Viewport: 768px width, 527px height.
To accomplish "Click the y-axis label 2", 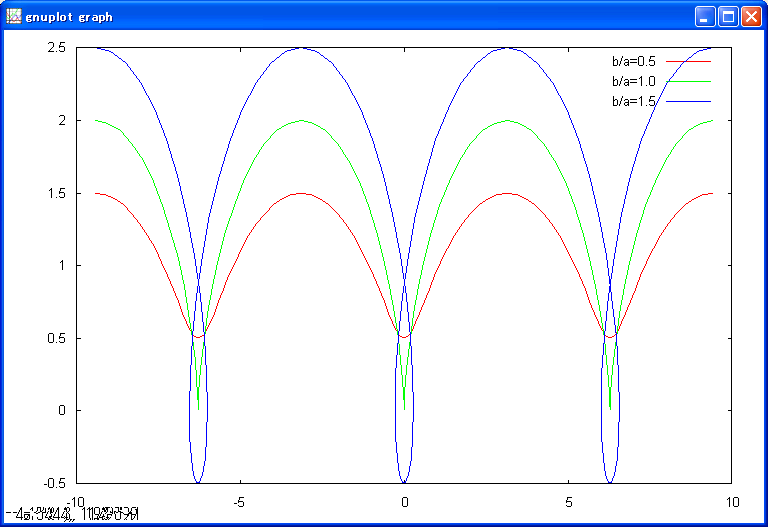I will pyautogui.click(x=62, y=120).
